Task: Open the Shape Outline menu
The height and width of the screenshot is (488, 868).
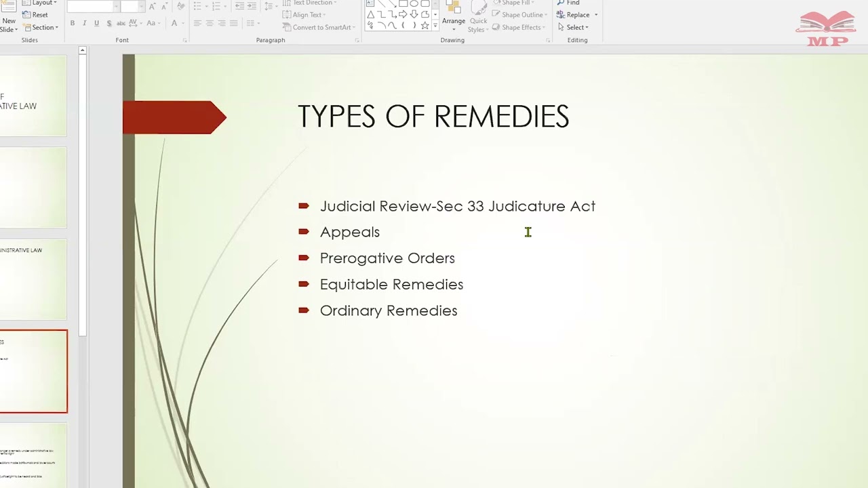Action: click(x=519, y=15)
